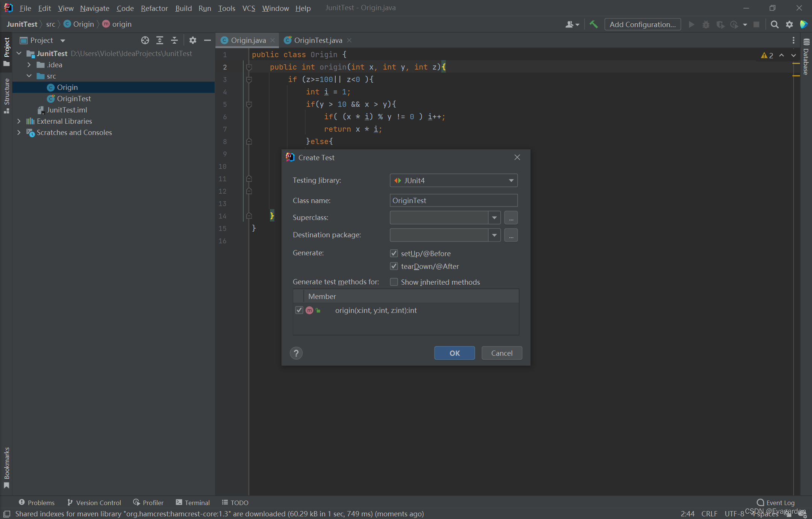Expand the Destination package dropdown

(495, 235)
